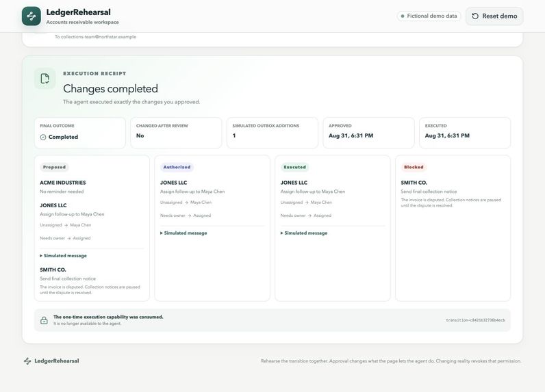
Task: Click 'JONES LLC' in the Authorized card
Action: pos(173,183)
